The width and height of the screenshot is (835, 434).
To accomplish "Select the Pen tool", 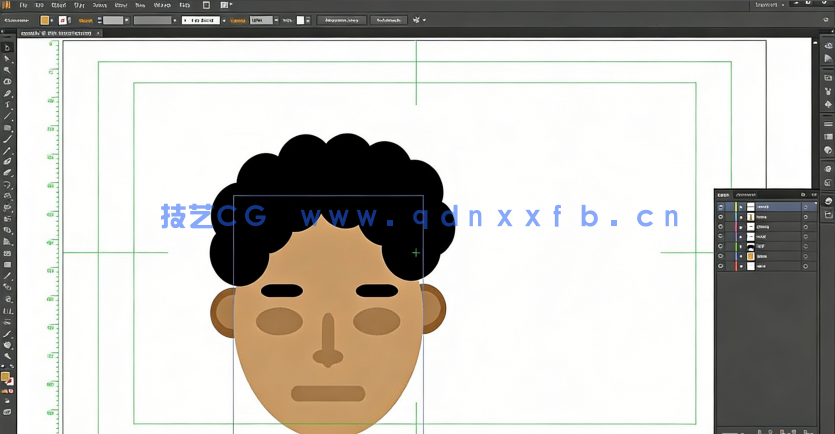I will pos(7,93).
